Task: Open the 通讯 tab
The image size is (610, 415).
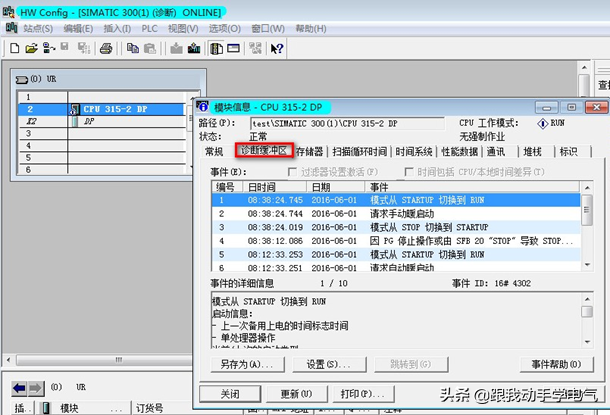Action: tap(496, 151)
